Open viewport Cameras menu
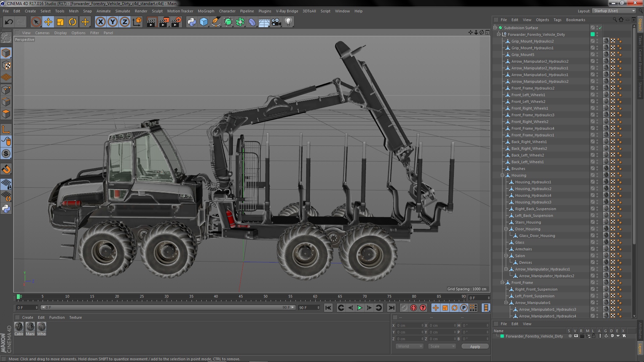644x362 pixels. click(42, 33)
